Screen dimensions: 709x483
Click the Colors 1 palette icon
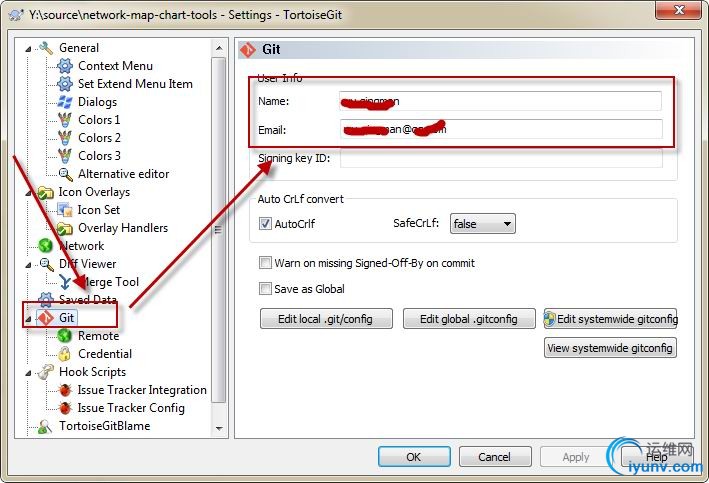(65, 120)
